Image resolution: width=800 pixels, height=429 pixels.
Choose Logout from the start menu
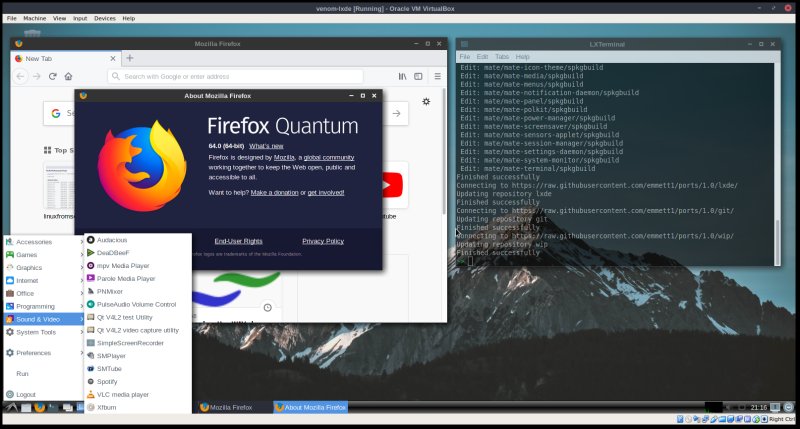pyautogui.click(x=44, y=395)
